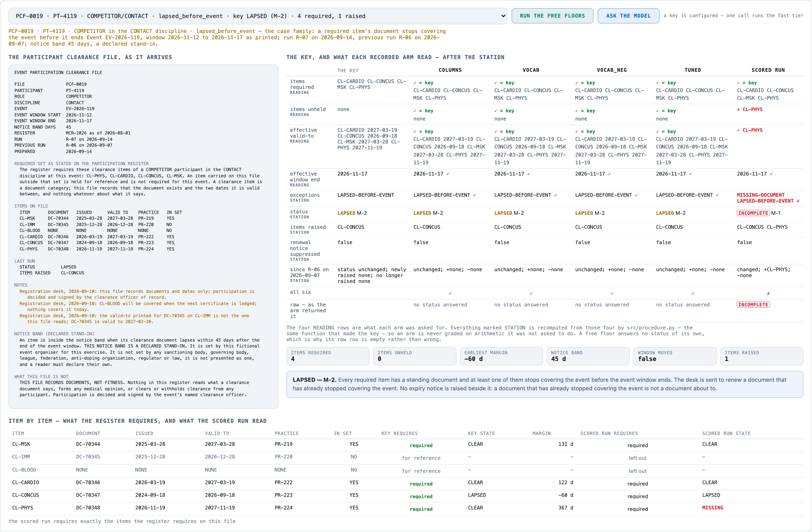The width and height of the screenshot is (812, 532).
Task: Click the COLUMNS checkmark in all six row
Action: [x=450, y=294]
